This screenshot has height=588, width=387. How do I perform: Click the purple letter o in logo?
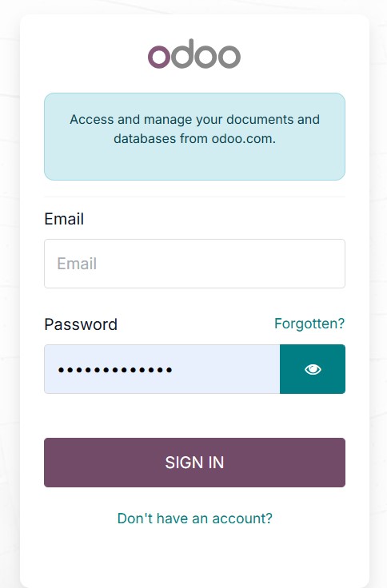coord(159,57)
